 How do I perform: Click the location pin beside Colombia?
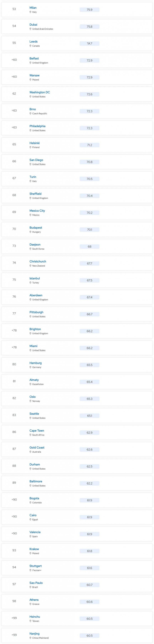30,503
